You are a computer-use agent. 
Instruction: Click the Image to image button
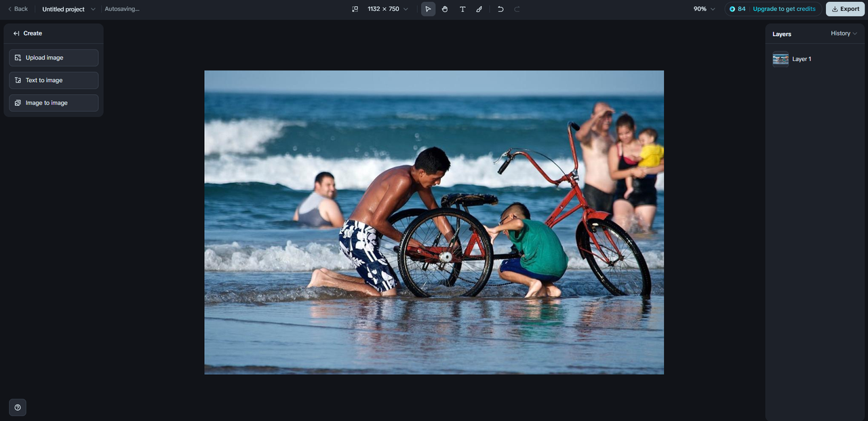[54, 103]
